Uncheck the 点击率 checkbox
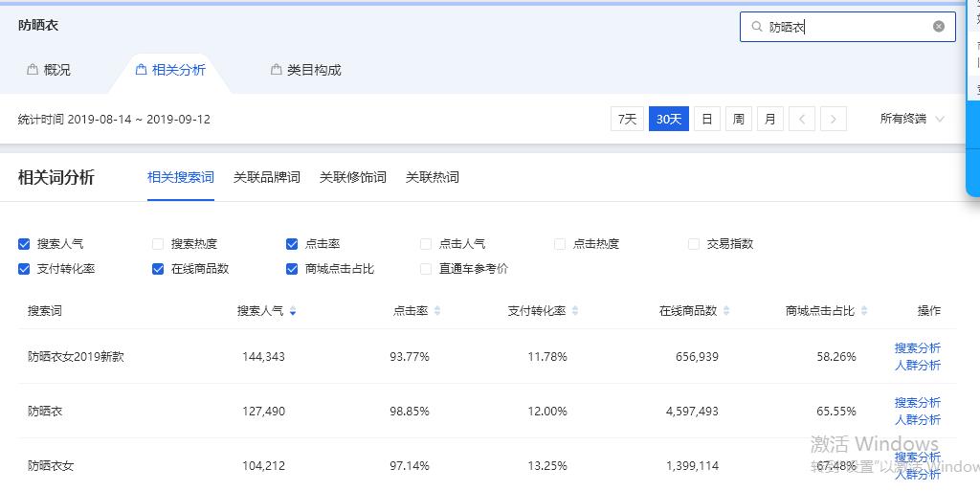This screenshot has height=491, width=980. (x=292, y=244)
